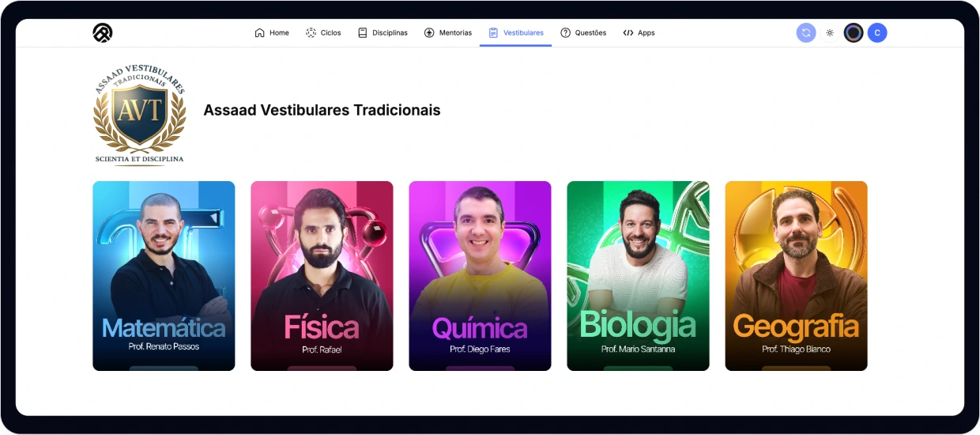Select the Química card by Diego Fares
980x435 pixels.
pos(480,276)
